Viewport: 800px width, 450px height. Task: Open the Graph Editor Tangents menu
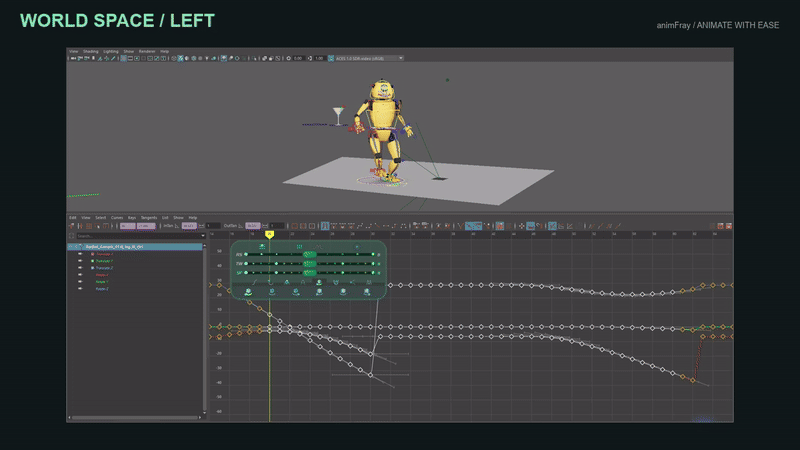click(x=149, y=218)
